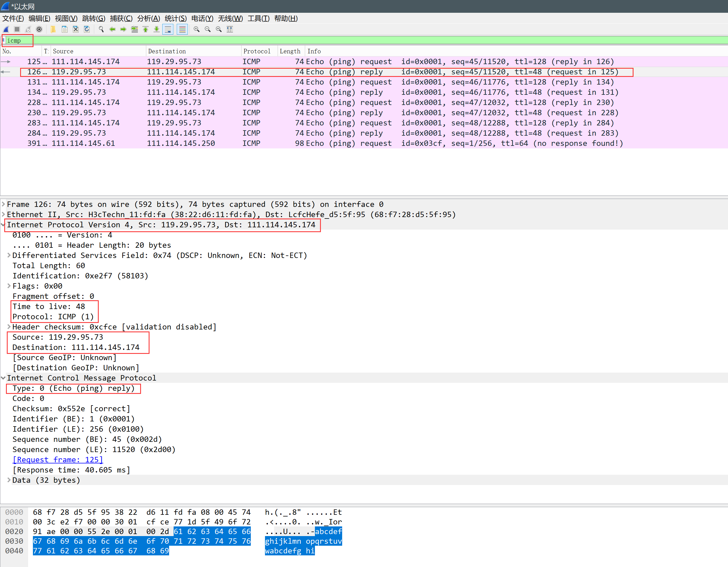The height and width of the screenshot is (567, 728).
Task: Select packet 391 with no response found
Action: [364, 143]
